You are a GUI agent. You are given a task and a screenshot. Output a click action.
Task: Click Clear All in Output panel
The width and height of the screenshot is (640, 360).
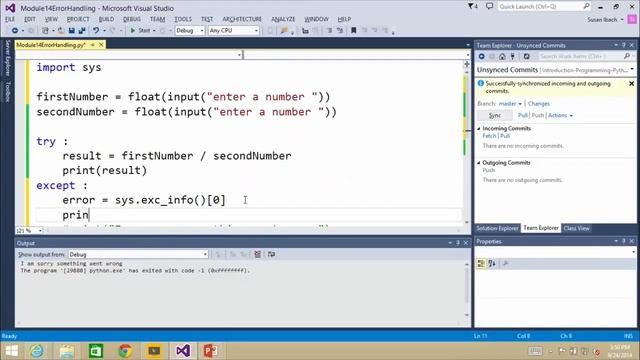(x=258, y=254)
